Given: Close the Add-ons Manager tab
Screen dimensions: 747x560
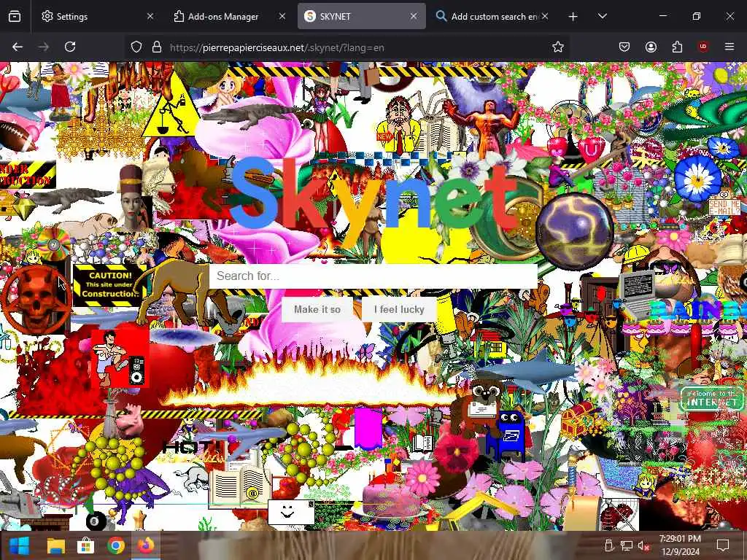Looking at the screenshot, I should coord(282,16).
